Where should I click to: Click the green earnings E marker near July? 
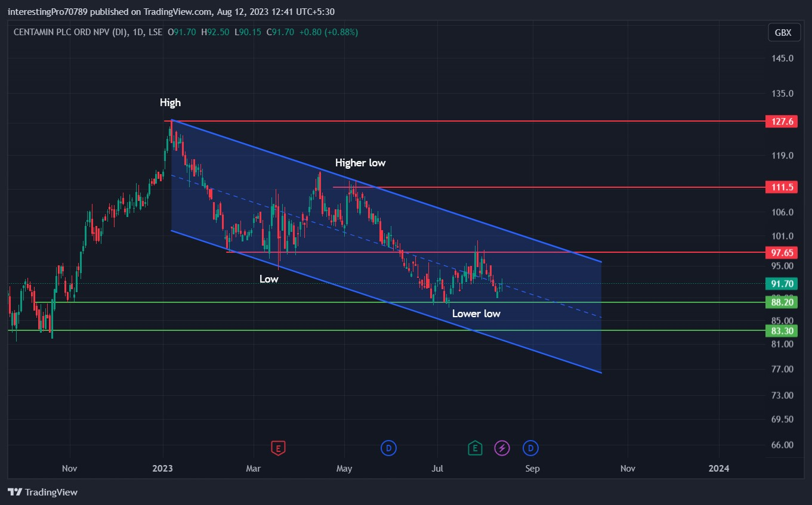475,448
